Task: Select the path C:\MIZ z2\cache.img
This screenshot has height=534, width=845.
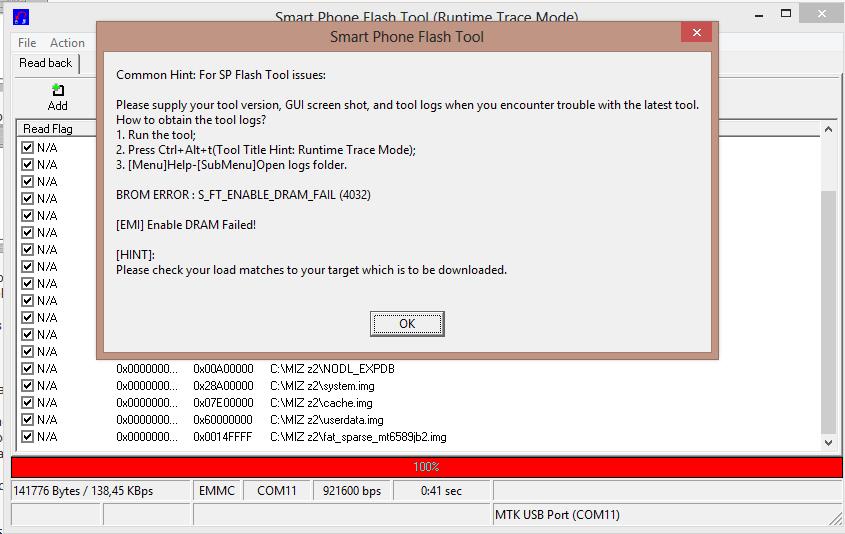Action: tap(321, 403)
